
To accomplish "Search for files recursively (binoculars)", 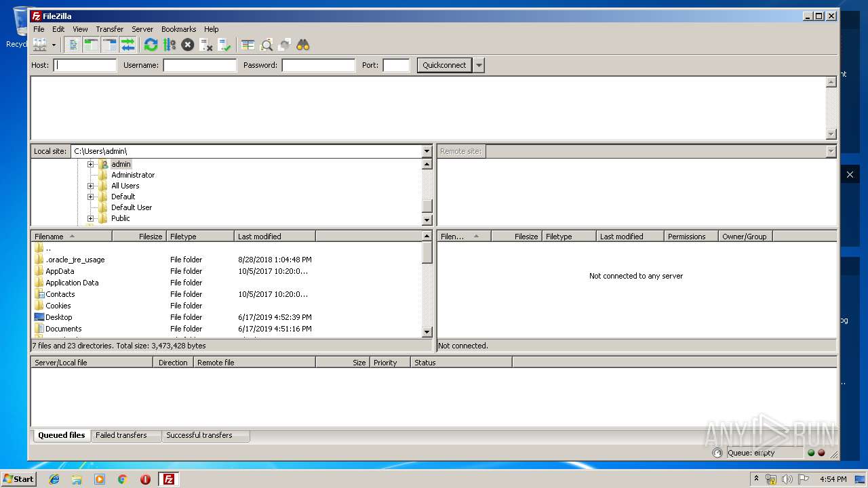I will [303, 45].
